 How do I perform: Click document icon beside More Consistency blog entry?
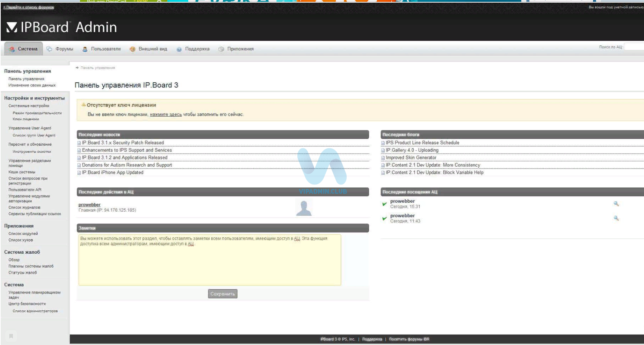pyautogui.click(x=383, y=165)
